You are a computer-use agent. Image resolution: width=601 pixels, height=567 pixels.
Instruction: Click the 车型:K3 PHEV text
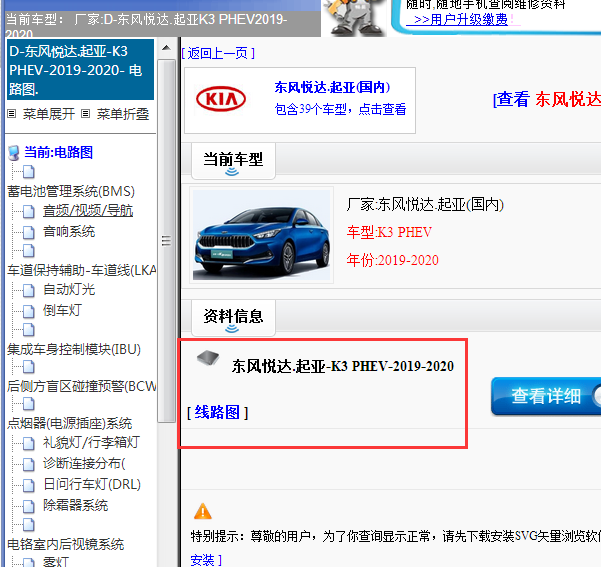click(x=389, y=232)
